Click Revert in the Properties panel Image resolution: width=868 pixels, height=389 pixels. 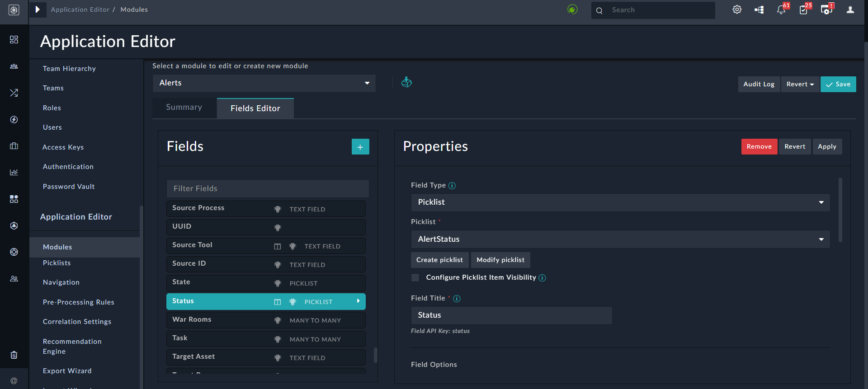795,147
